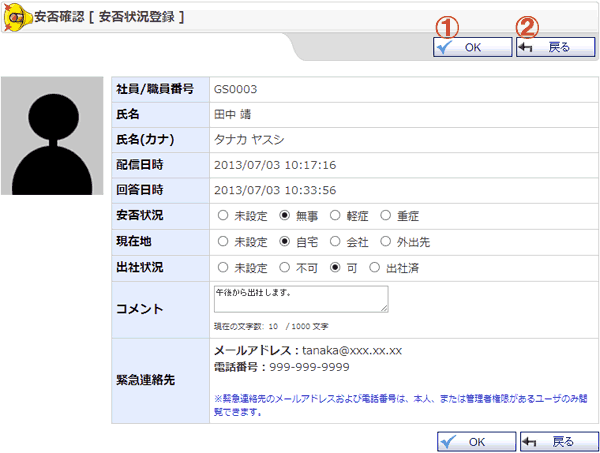Click the コメント row label

coord(140,309)
